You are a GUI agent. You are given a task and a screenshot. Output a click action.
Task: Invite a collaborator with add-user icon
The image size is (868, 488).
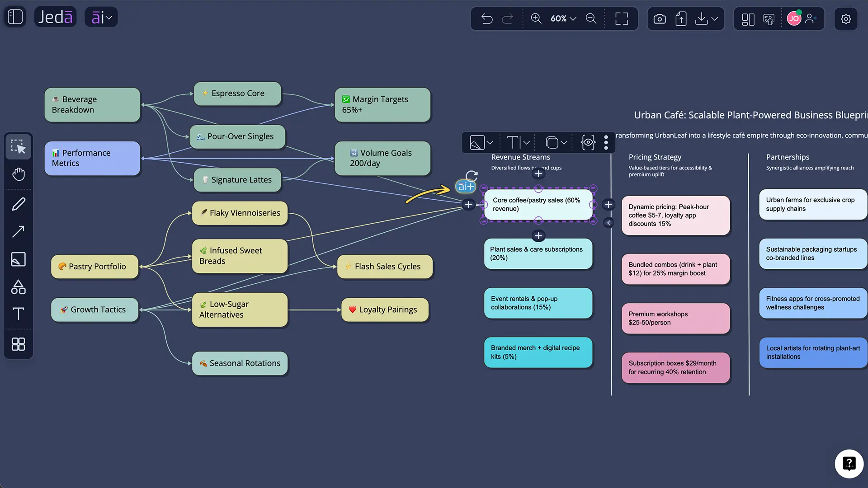click(x=811, y=19)
